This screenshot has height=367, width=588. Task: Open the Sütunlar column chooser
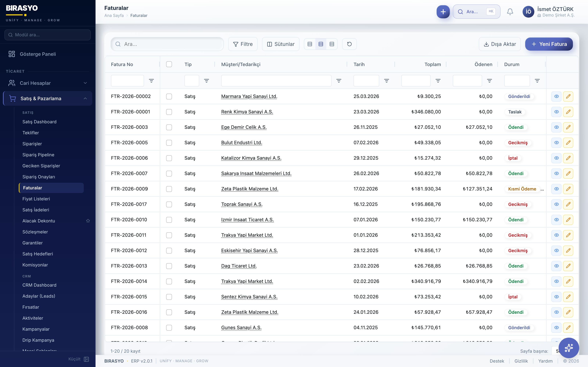(281, 44)
